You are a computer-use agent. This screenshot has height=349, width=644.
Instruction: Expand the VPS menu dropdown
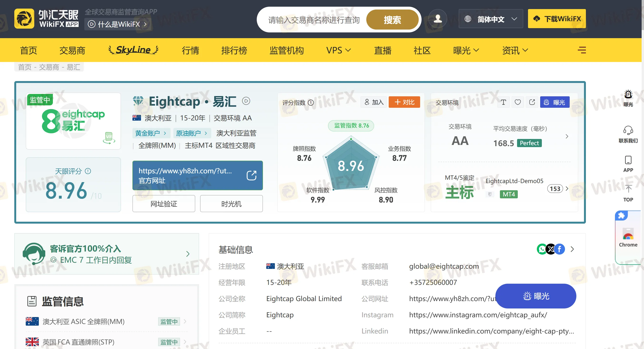pos(338,50)
